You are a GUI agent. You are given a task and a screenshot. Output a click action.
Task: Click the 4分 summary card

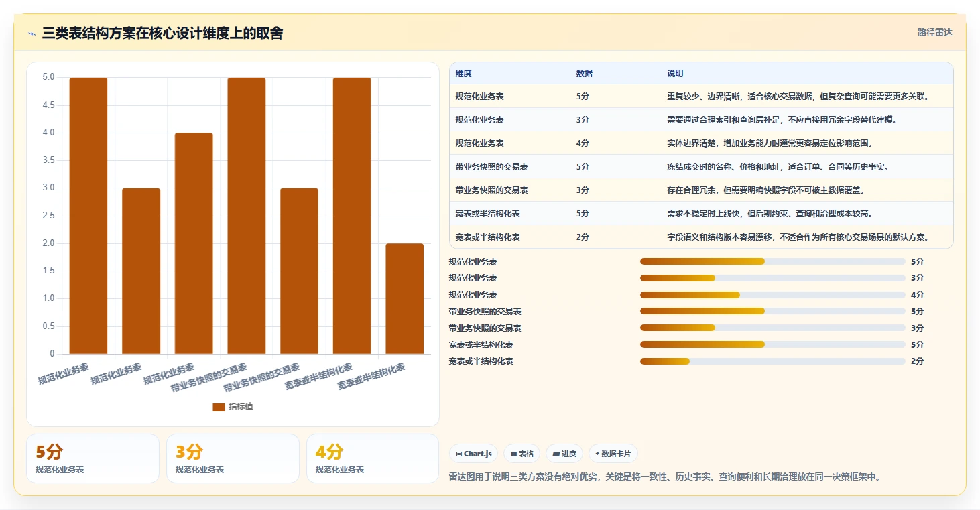pos(373,458)
